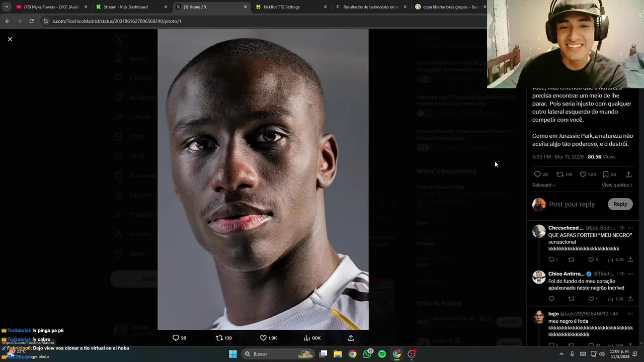Click the share icon below the photo
The height and width of the screenshot is (362, 644).
click(x=351, y=338)
